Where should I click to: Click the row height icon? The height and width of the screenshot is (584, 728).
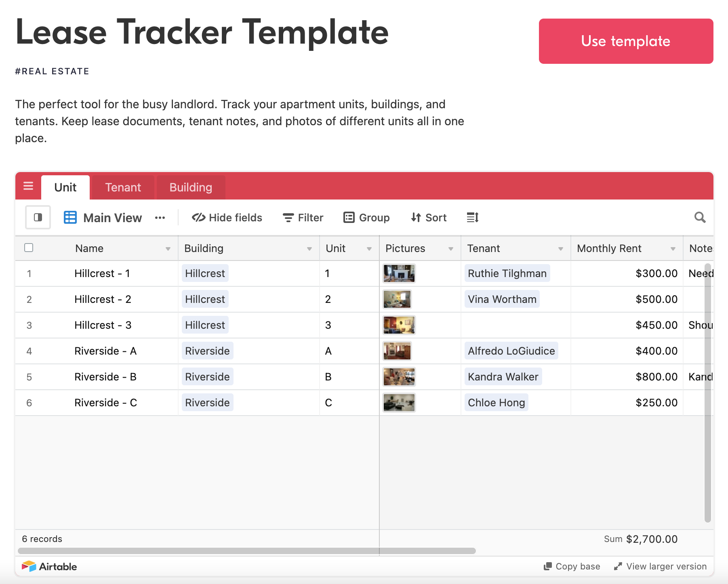pos(473,217)
